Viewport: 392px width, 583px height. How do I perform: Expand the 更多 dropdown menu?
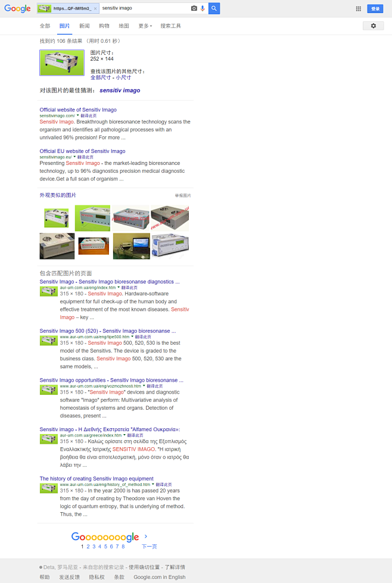pos(145,26)
